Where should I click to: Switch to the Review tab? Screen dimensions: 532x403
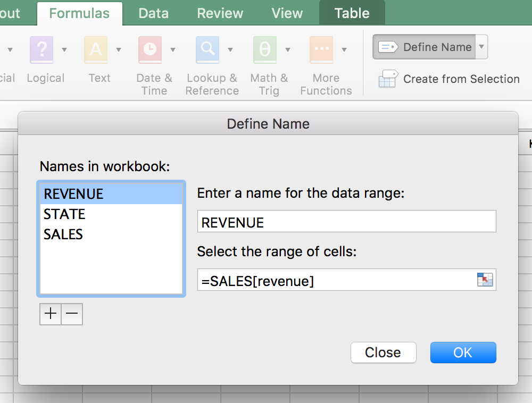point(220,13)
